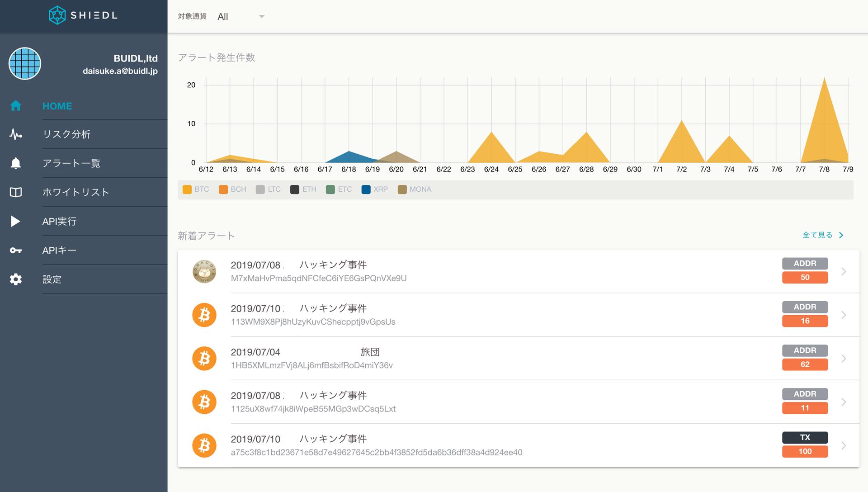
Task: Click the 全て見る link
Action: 817,235
